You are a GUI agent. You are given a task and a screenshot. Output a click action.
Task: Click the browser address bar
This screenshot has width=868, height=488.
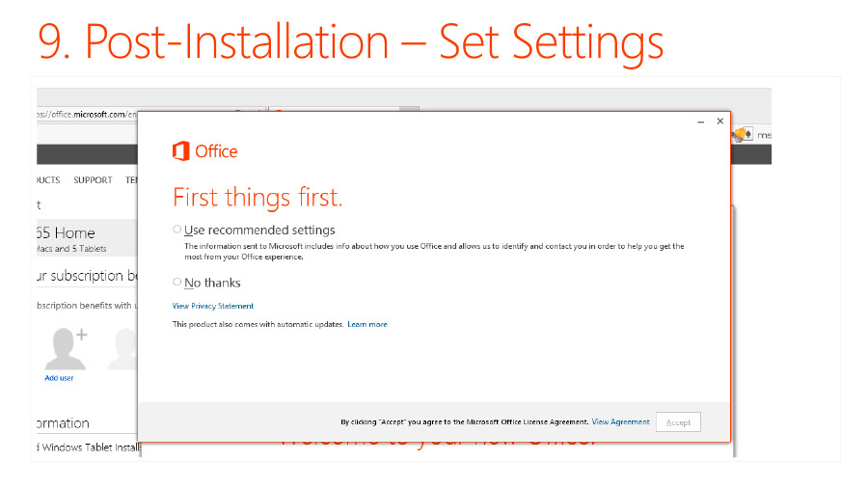(x=87, y=115)
